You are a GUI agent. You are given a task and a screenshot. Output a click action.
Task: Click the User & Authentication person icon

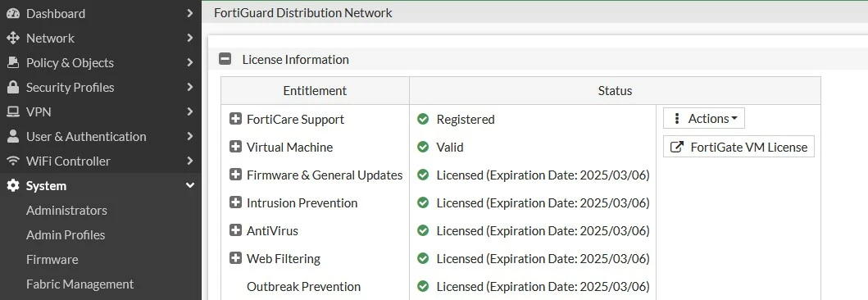point(13,136)
